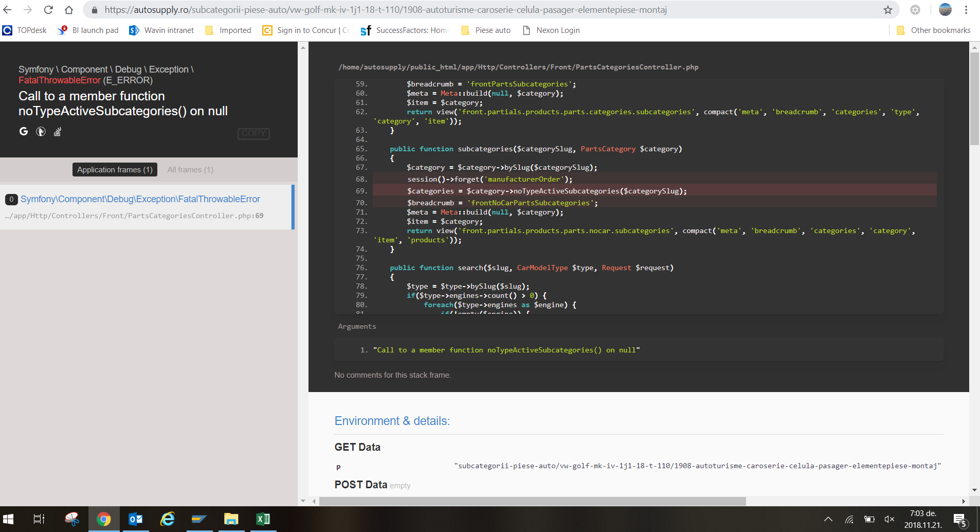The height and width of the screenshot is (532, 980).
Task: Check the battery status icon
Action: point(869,519)
